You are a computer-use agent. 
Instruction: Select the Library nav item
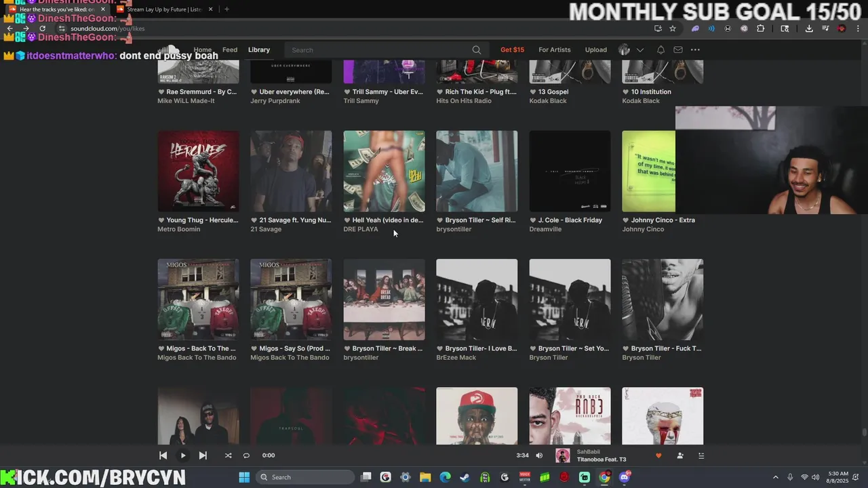pyautogui.click(x=259, y=49)
